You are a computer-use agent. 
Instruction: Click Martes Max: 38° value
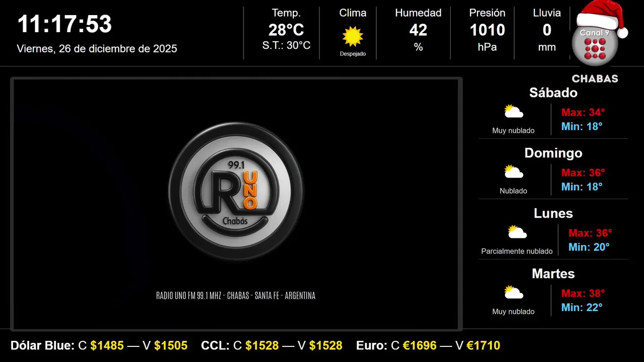tap(583, 293)
